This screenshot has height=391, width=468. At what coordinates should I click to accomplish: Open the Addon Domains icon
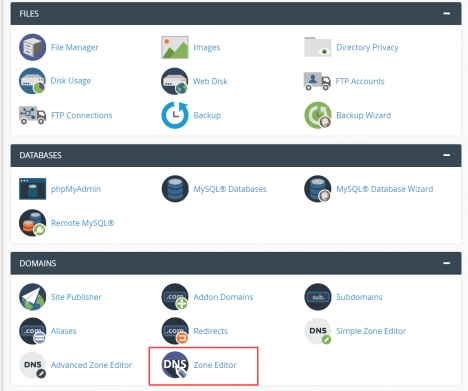[x=175, y=297]
